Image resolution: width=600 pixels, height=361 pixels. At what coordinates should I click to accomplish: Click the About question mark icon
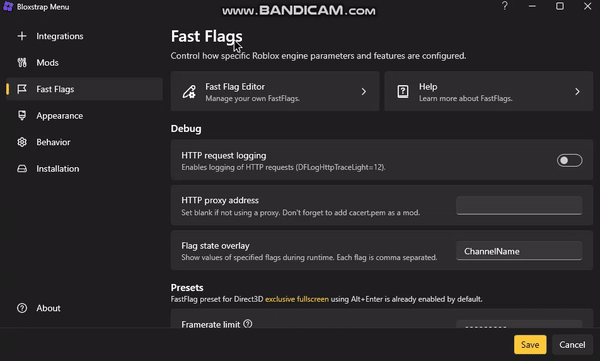22,308
